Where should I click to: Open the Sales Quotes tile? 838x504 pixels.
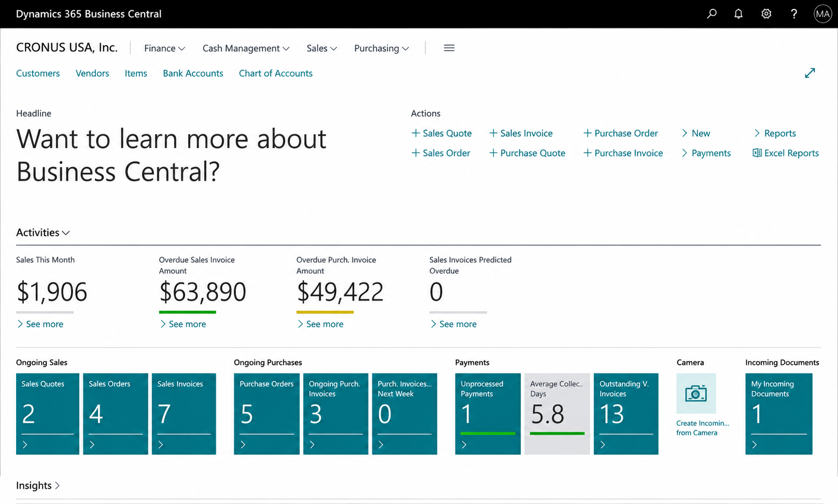[x=48, y=414]
